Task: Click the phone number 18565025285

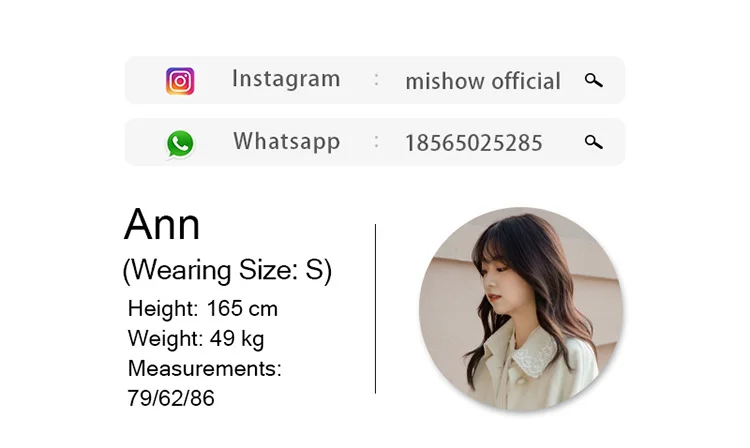Action: click(474, 143)
